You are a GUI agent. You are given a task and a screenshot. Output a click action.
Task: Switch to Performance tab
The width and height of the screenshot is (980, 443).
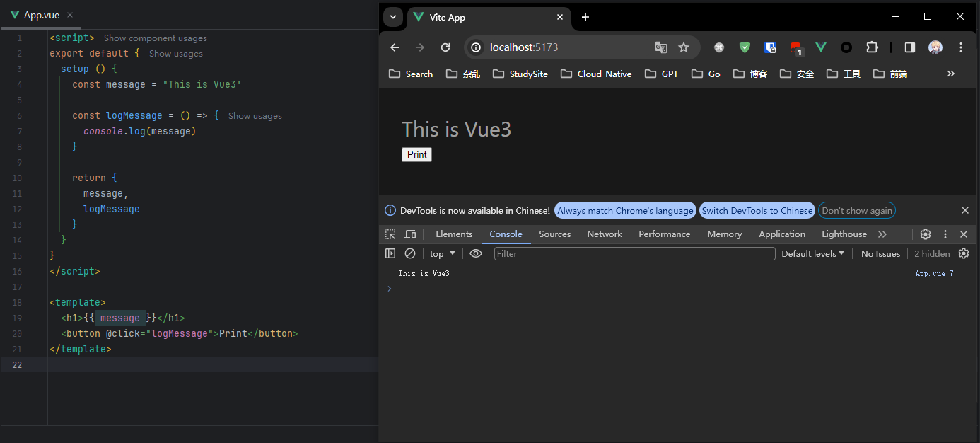pos(665,234)
